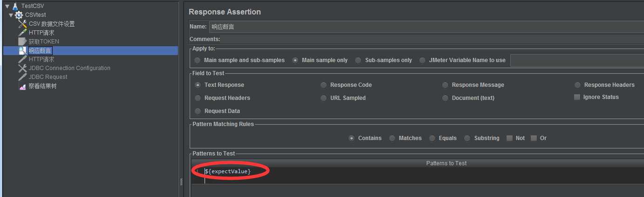Check the Not pattern rule box
Viewport: 644px width, 197px height.
pos(509,138)
